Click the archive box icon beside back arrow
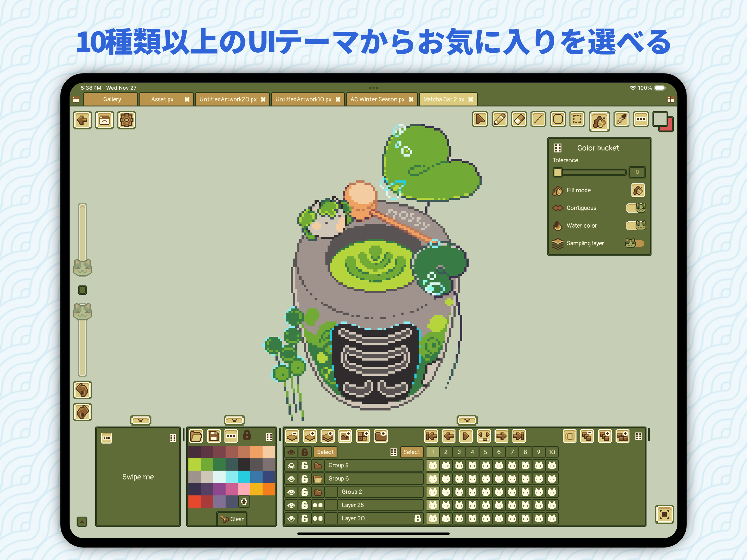This screenshot has height=560, width=747. [104, 120]
